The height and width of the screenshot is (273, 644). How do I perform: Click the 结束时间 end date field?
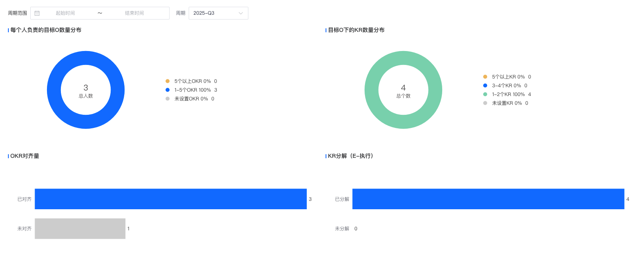click(134, 13)
